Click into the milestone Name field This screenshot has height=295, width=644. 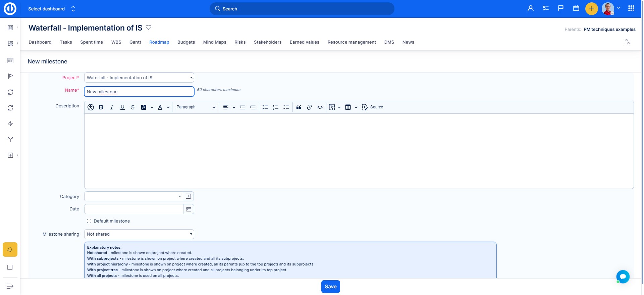coord(139,92)
